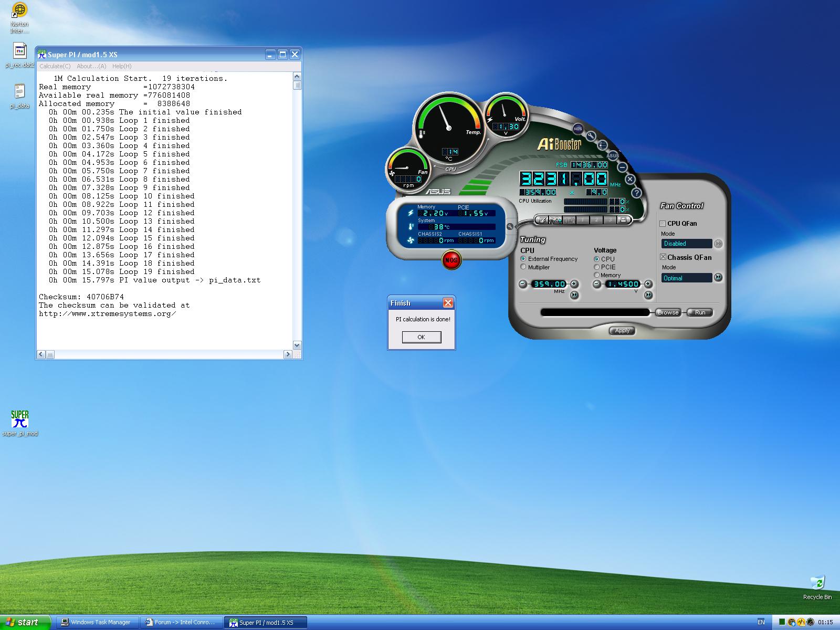Click the floppy disk save profile icon

(623, 220)
